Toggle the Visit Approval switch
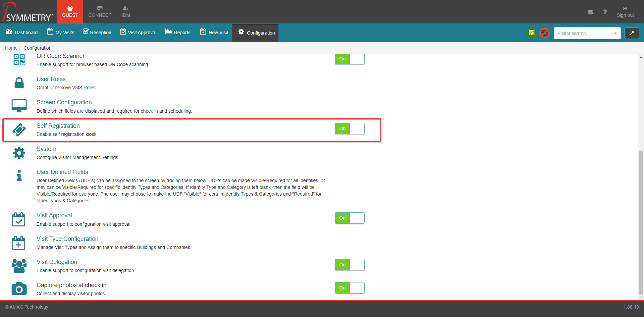The height and width of the screenshot is (317, 644). coord(350,218)
